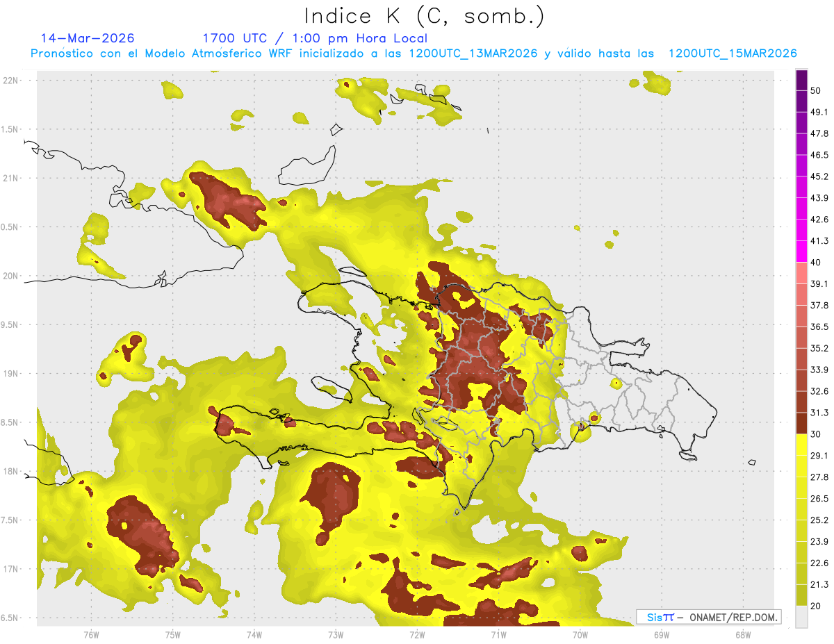Click the 'Indice K (C, somb.)' title
Image resolution: width=834 pixels, height=644 pixels.
coord(424,17)
